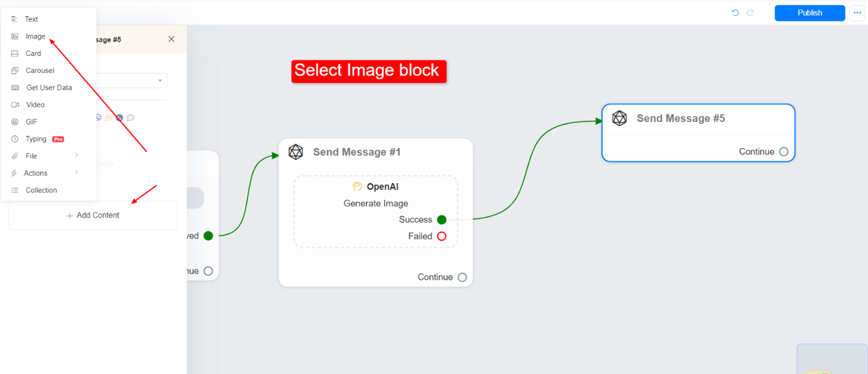Click Continue connector on Send Message #5
Viewport: 868px width, 374px height.
783,152
